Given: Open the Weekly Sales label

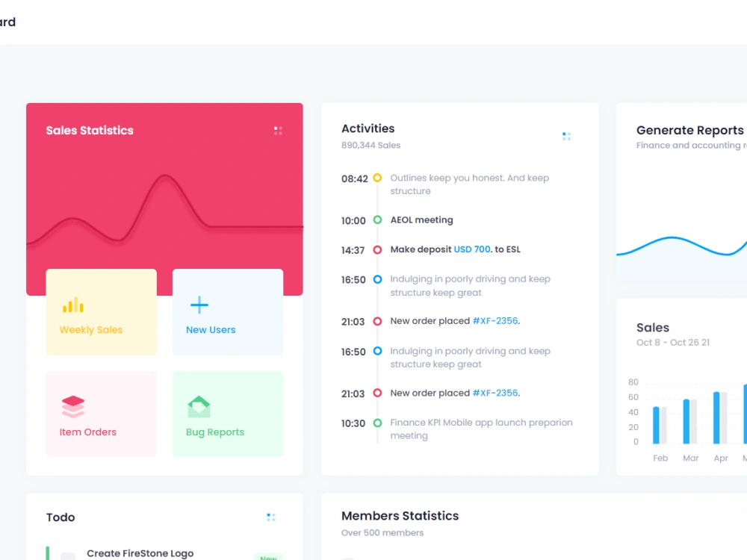Looking at the screenshot, I should tap(91, 330).
